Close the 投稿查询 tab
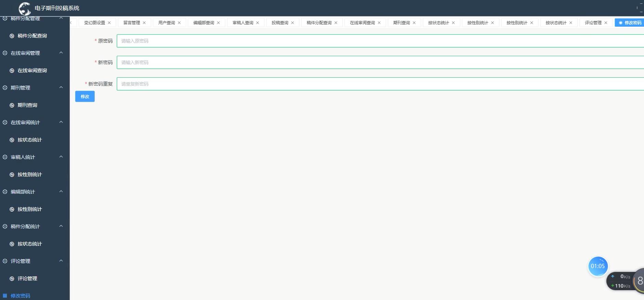The image size is (644, 300). click(x=292, y=23)
